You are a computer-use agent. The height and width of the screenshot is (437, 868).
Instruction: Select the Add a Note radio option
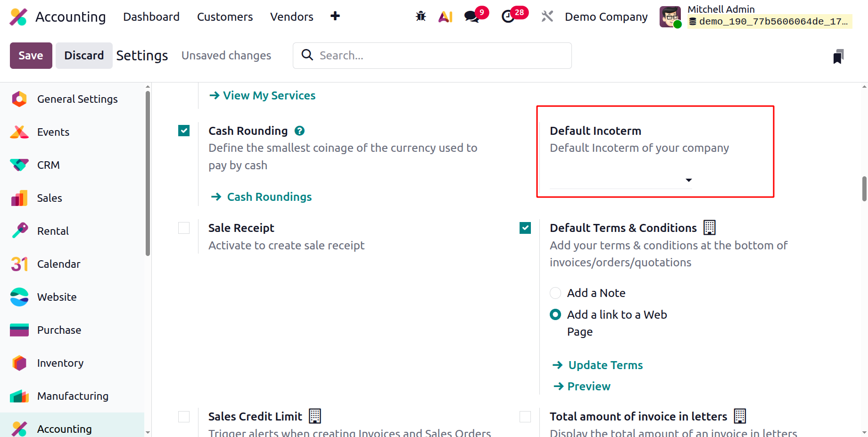555,293
